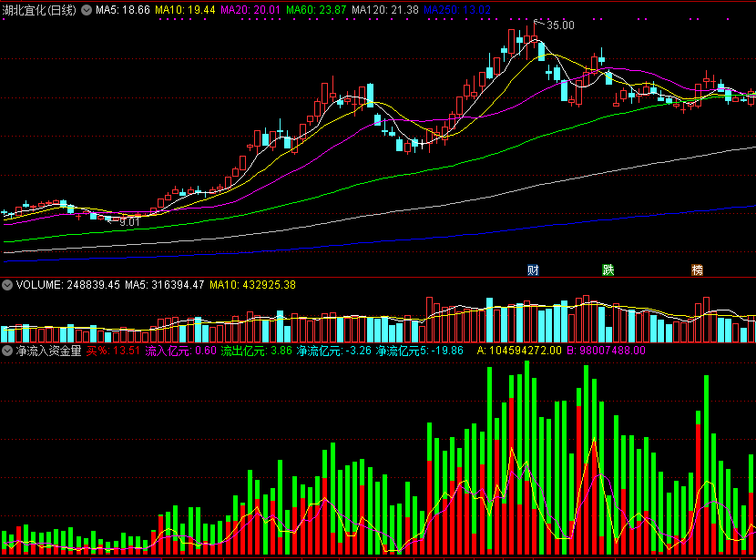Click the 财 event marker icon

(533, 270)
